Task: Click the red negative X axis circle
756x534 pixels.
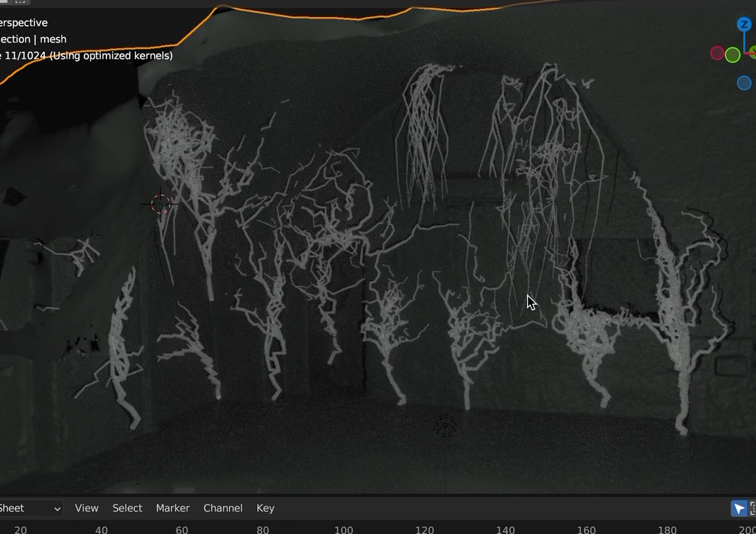Action: coord(717,53)
